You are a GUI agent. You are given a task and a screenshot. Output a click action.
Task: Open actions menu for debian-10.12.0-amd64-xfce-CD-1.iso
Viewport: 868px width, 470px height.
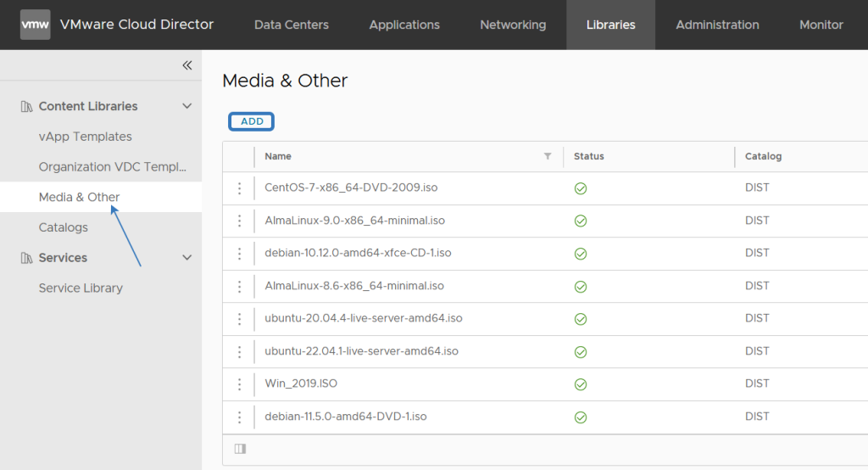click(239, 254)
